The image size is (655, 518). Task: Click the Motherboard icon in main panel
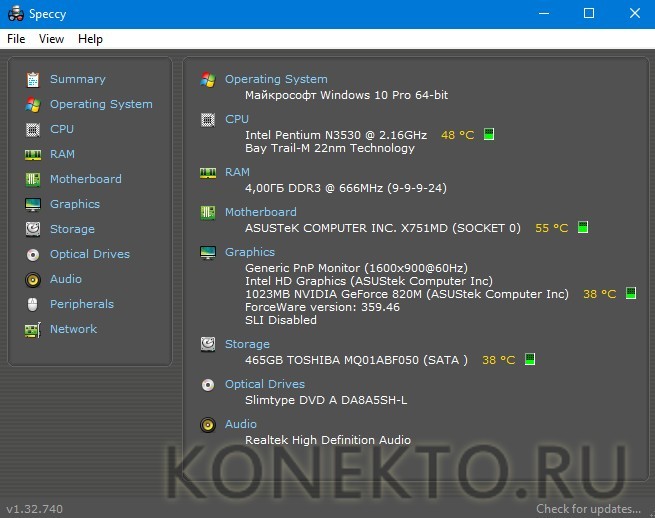click(208, 213)
